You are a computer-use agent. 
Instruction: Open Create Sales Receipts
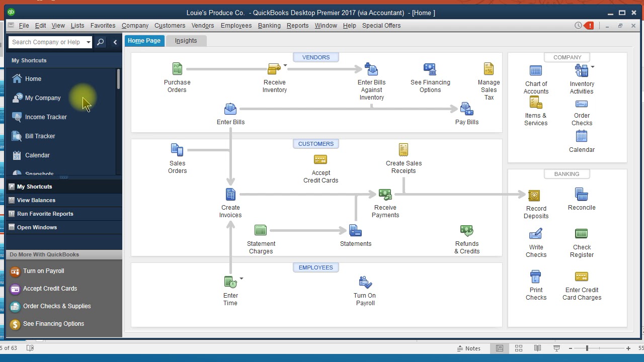[x=404, y=150]
